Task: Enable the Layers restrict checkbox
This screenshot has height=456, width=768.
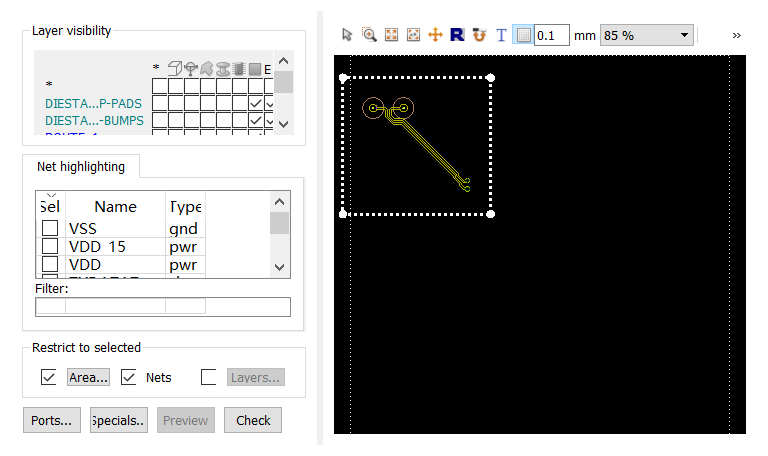Action: [x=208, y=377]
